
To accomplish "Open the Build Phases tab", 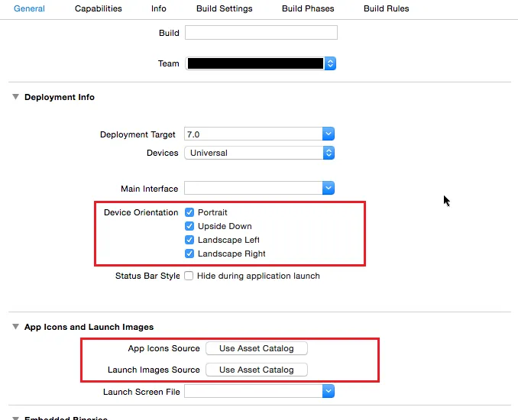I will pos(308,8).
